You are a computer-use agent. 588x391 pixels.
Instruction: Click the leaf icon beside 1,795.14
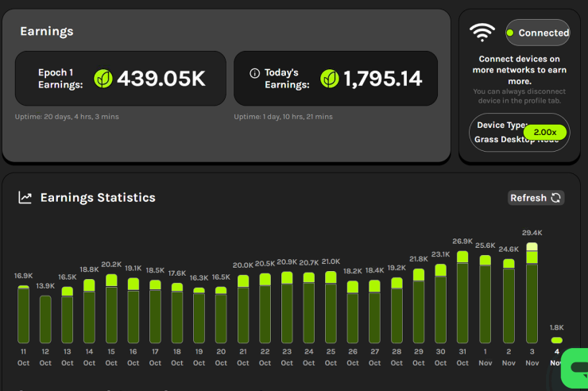[x=330, y=79]
